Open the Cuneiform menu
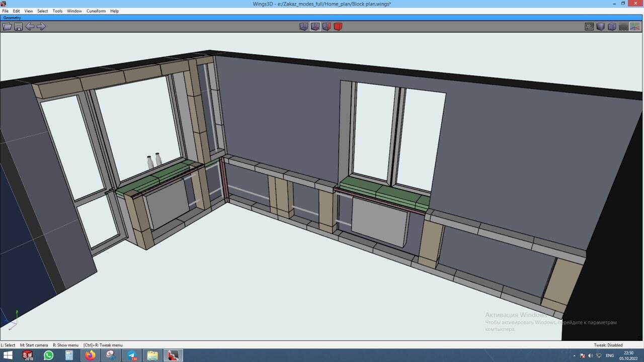This screenshot has height=362, width=644. click(x=96, y=11)
